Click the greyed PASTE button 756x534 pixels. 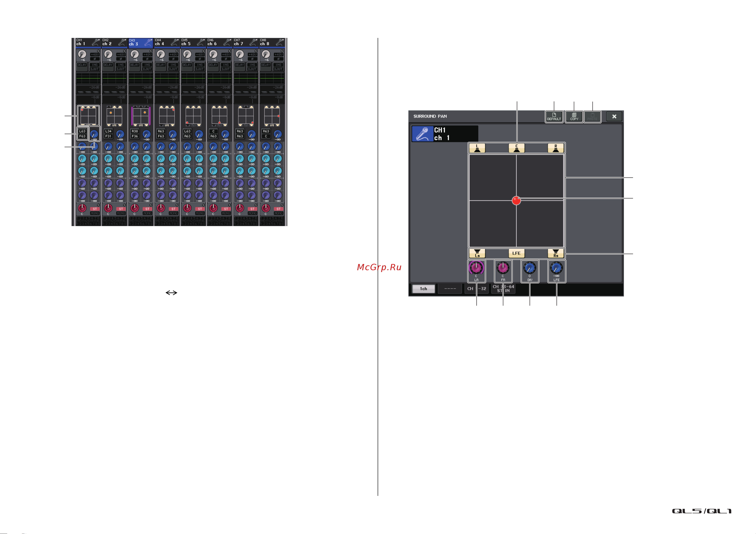point(592,116)
